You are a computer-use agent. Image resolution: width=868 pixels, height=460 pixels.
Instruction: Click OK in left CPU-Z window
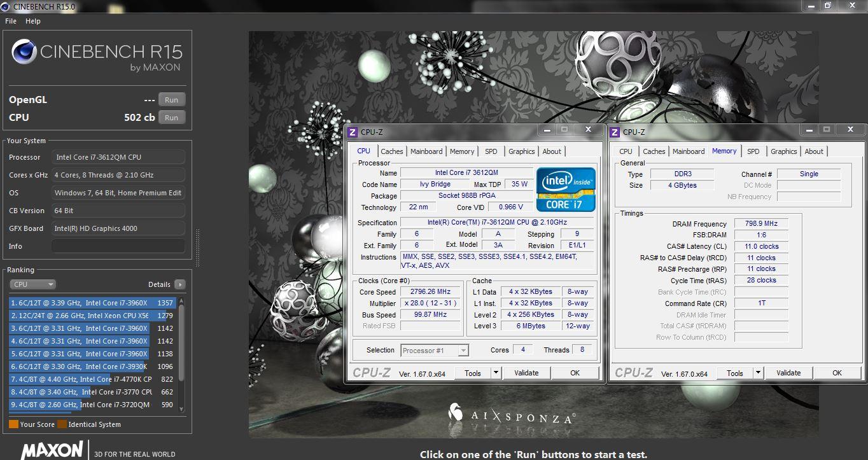575,373
